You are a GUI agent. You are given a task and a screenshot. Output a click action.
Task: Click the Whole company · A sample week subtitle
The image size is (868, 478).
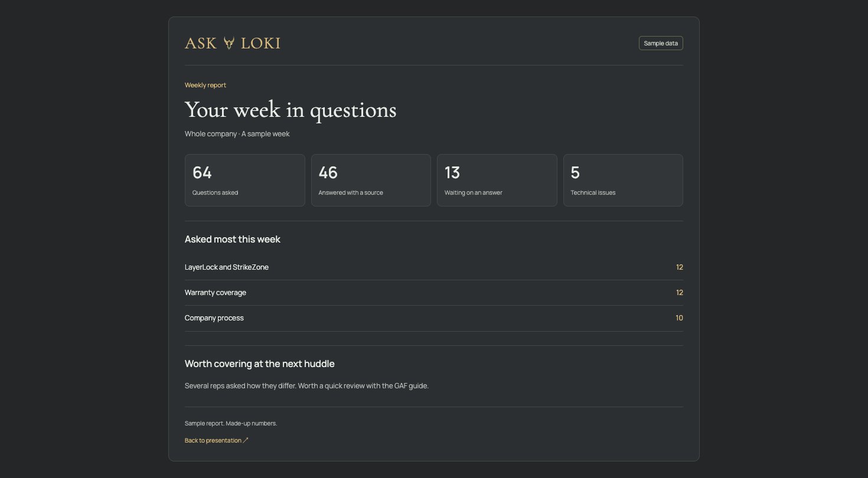point(237,134)
